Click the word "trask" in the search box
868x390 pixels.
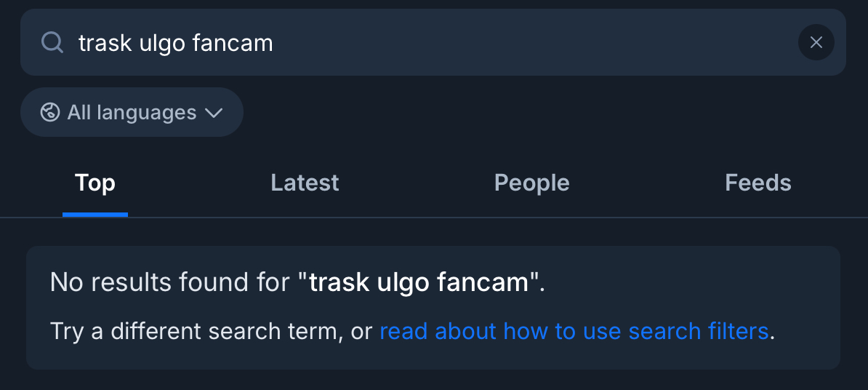104,43
